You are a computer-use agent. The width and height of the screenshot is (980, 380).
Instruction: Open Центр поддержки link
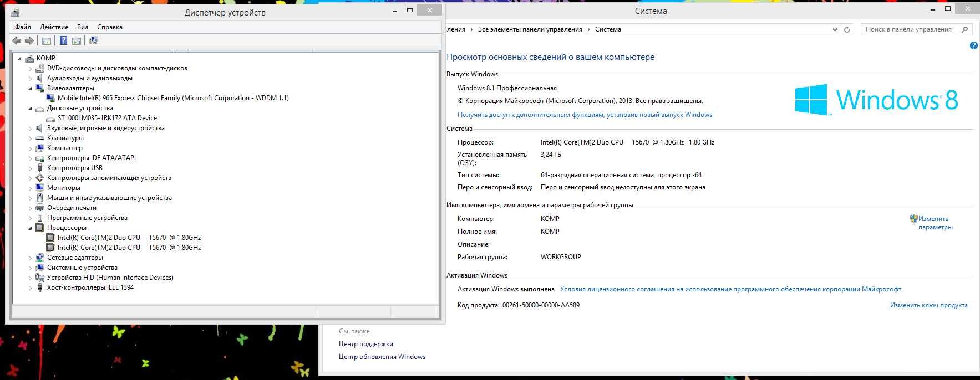click(366, 344)
